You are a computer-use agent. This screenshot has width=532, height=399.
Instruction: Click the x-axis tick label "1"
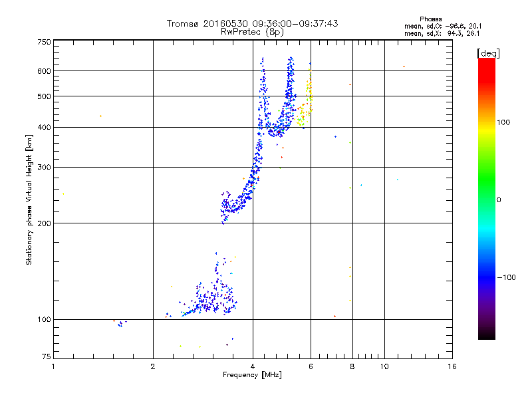(53, 366)
